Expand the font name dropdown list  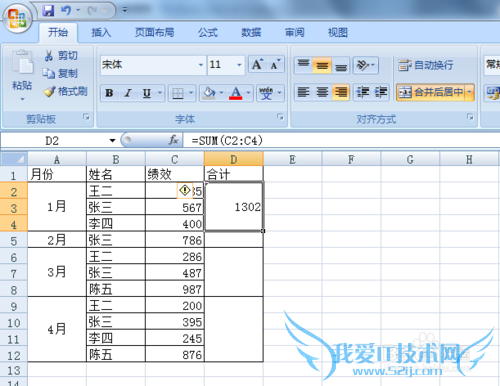coord(201,65)
